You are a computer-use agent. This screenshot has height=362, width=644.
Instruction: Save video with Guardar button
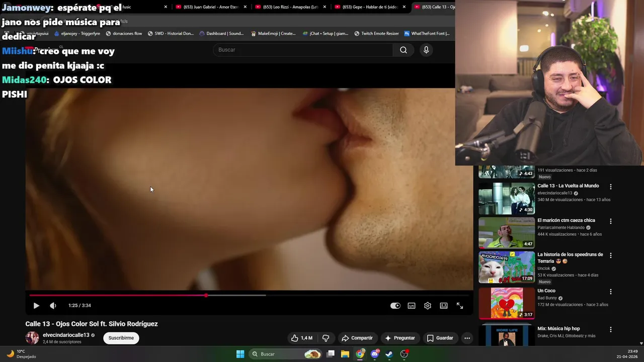coord(440,338)
